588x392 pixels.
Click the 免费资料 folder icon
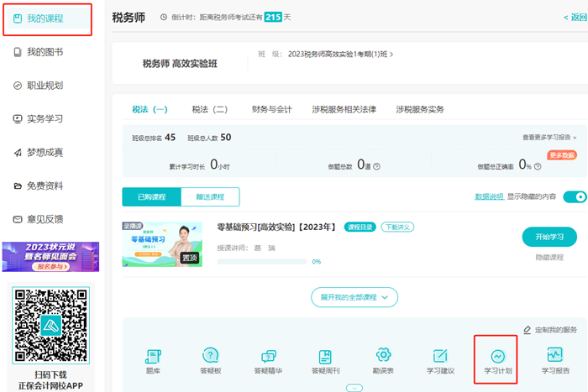(18, 186)
